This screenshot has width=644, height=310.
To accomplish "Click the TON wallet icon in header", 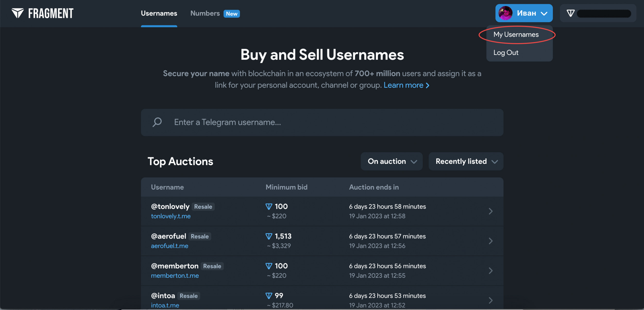I will (570, 13).
